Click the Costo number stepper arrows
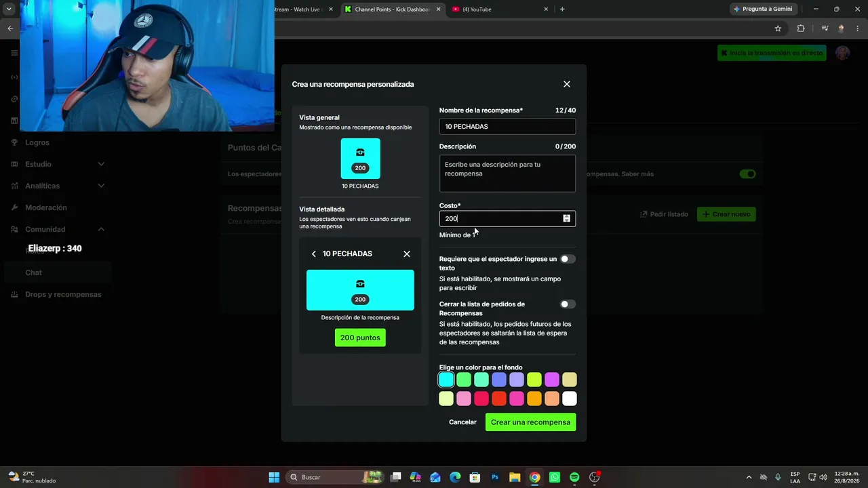The height and width of the screenshot is (488, 868). point(567,218)
